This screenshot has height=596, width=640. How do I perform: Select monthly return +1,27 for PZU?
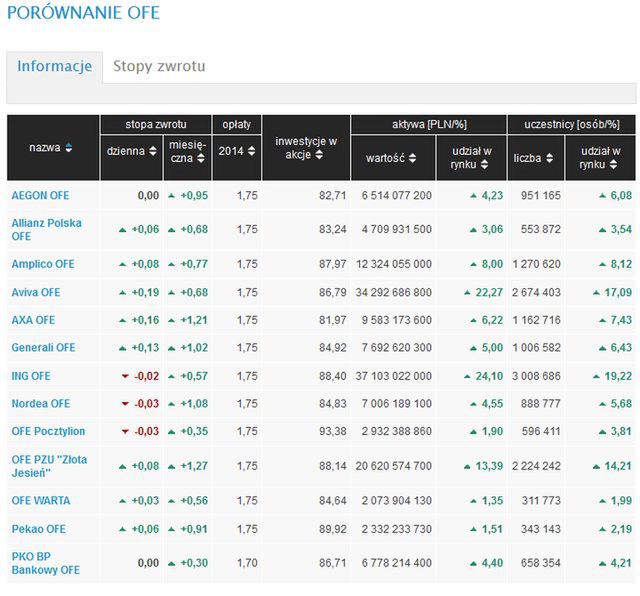[194, 466]
